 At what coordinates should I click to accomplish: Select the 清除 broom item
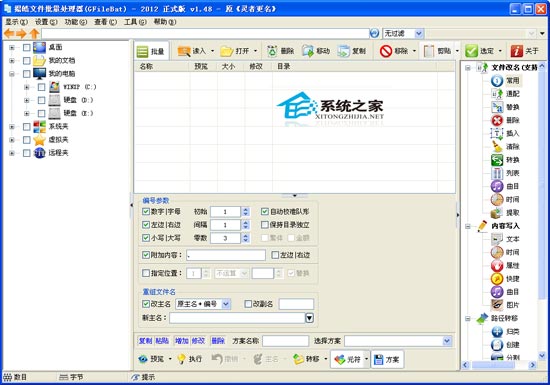pyautogui.click(x=512, y=147)
